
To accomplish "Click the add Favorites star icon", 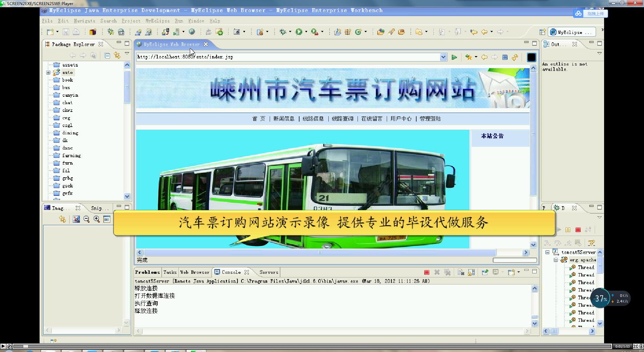I will coord(469,57).
